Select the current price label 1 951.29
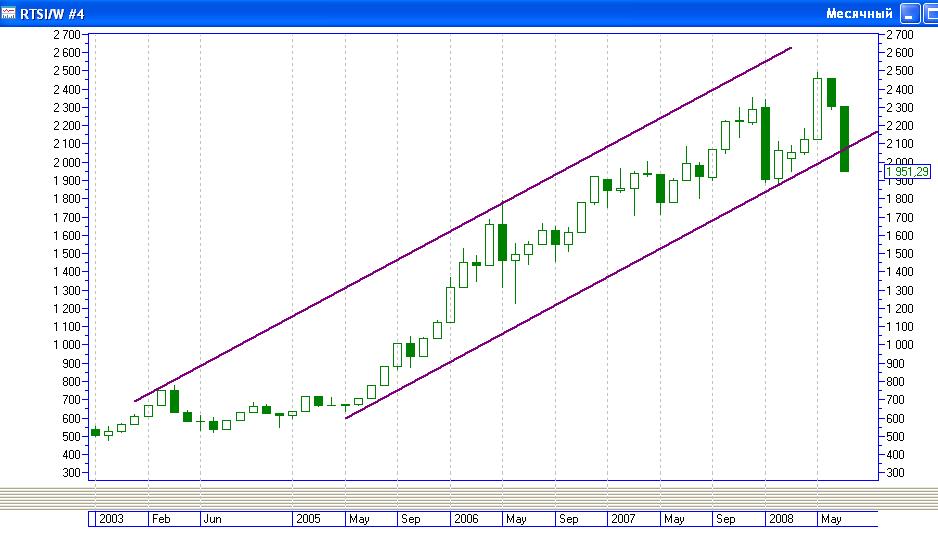This screenshot has height=544, width=938. click(x=908, y=171)
